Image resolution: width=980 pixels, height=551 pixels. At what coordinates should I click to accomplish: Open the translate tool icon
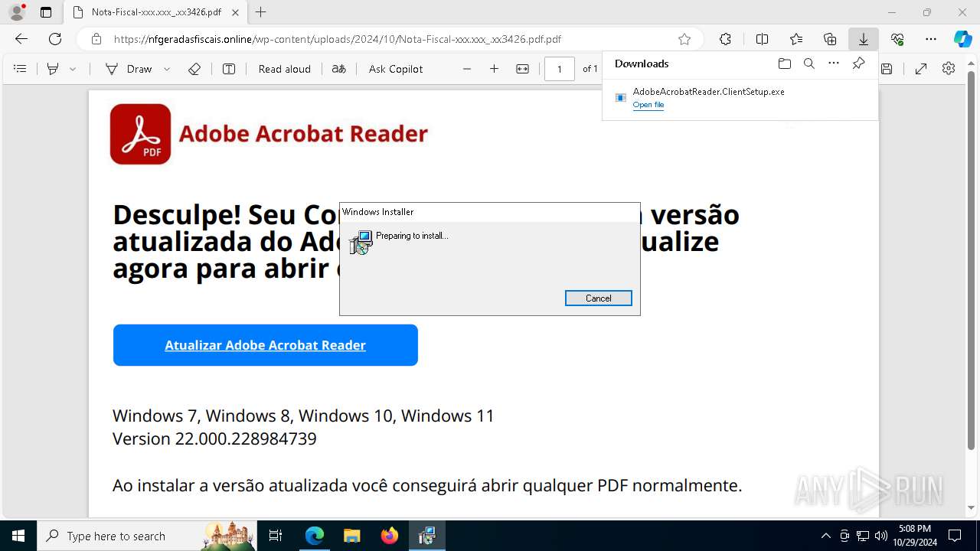tap(339, 69)
